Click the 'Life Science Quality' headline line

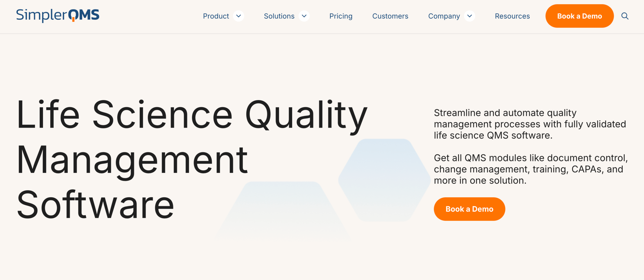click(x=192, y=115)
